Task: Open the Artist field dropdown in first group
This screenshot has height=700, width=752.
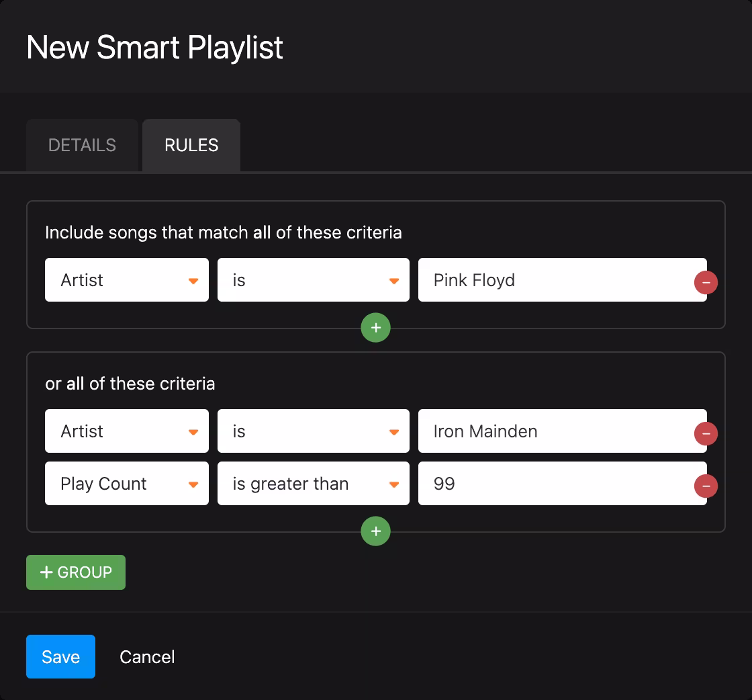Action: click(126, 280)
